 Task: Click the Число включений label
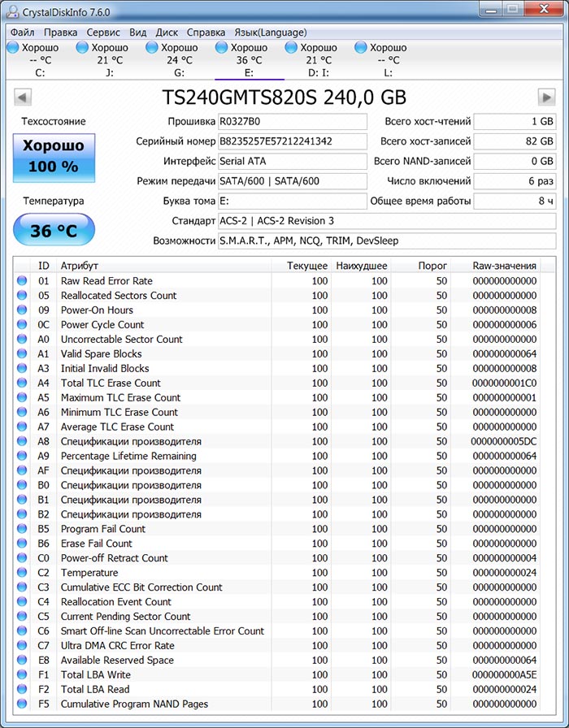pos(428,181)
